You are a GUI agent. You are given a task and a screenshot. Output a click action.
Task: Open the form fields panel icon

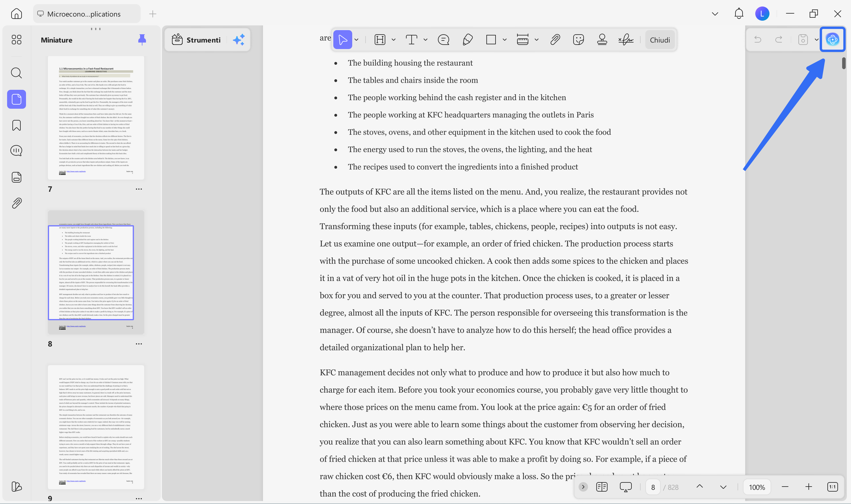(16, 177)
